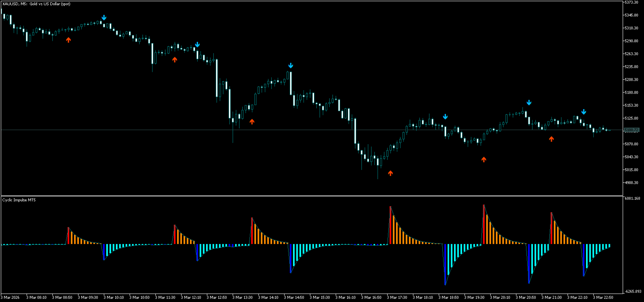Select the second blue down arrow from the left
Viewport: 644px width, 302px height.
tap(197, 45)
